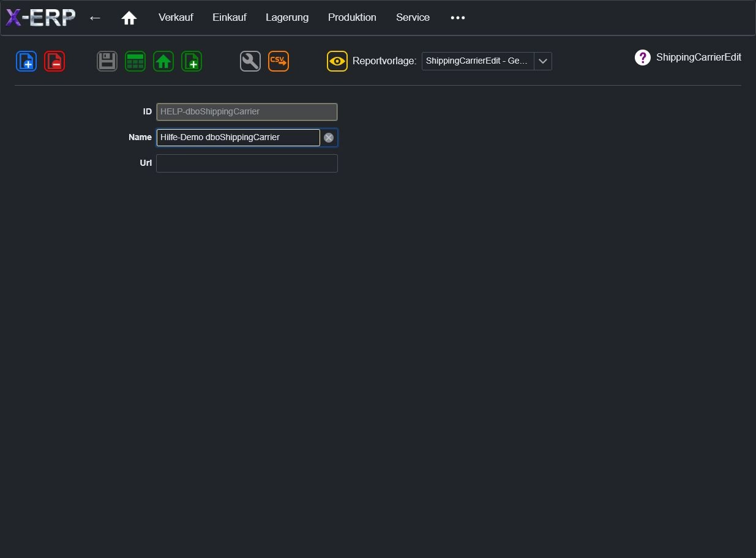Image resolution: width=756 pixels, height=558 pixels.
Task: Open the Service menu
Action: (x=413, y=18)
